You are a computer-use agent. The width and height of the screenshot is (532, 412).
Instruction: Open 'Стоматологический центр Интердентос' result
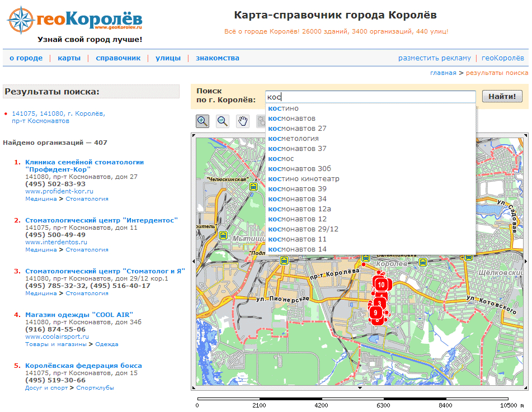click(x=101, y=220)
